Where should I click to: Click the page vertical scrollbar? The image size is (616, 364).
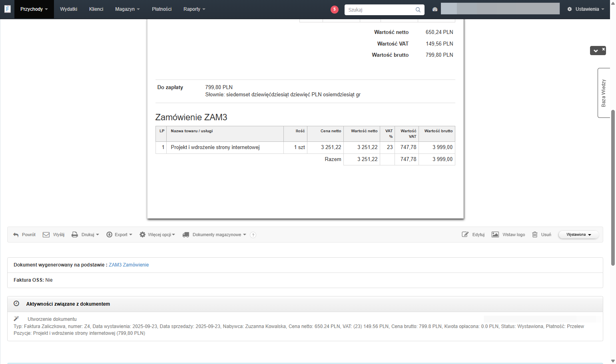coord(613,188)
